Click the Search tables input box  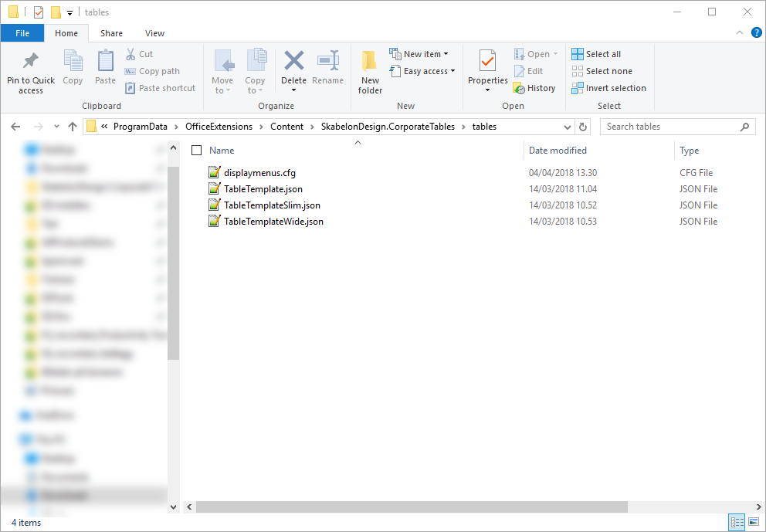pyautogui.click(x=678, y=127)
